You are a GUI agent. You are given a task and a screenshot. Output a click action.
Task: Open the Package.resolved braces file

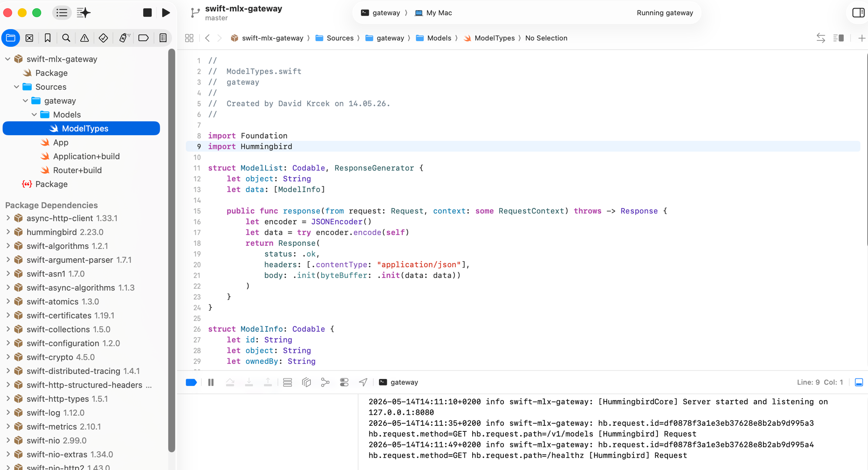pyautogui.click(x=51, y=184)
